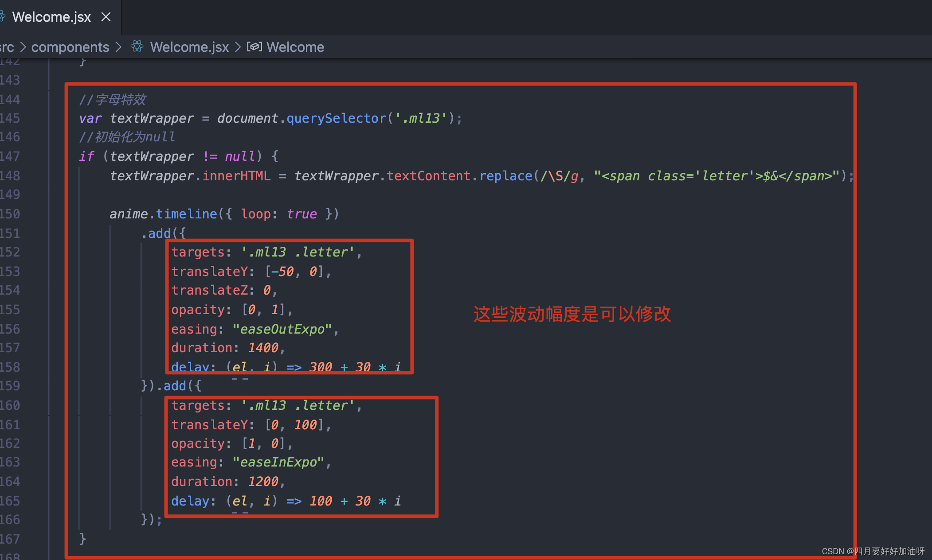Click line number 160 in gutter

10,405
